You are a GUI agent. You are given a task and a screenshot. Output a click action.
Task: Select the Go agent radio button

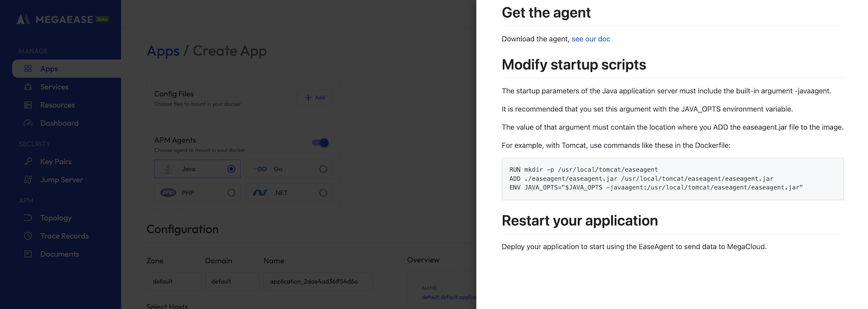pos(323,169)
